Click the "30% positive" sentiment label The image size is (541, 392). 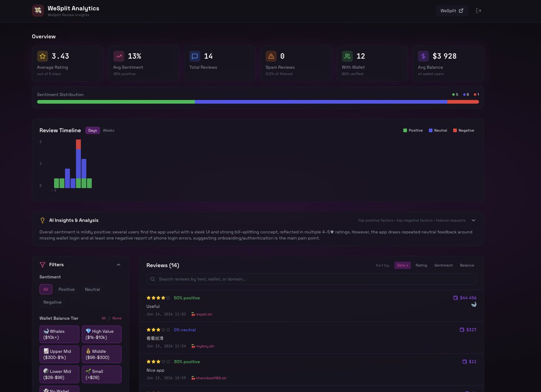pos(187,362)
